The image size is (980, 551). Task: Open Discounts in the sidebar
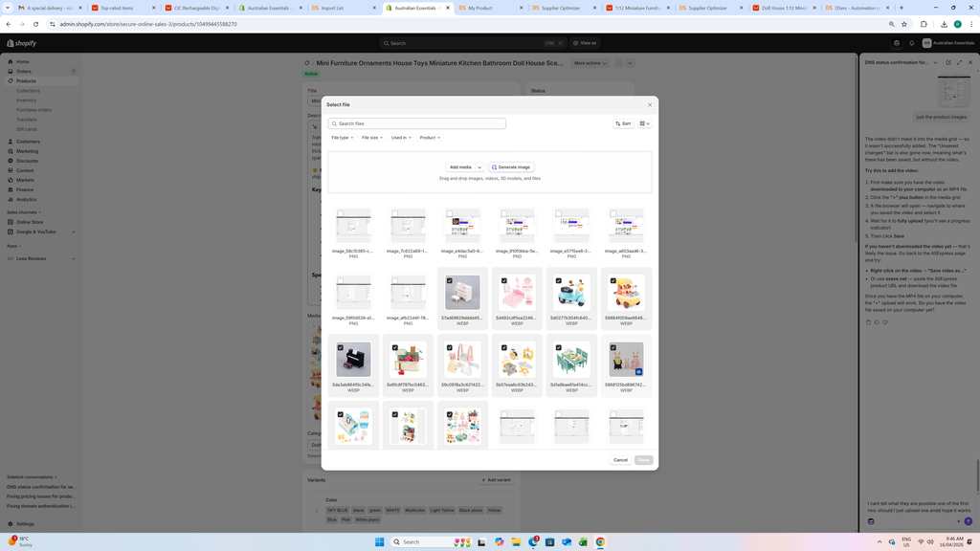click(27, 161)
